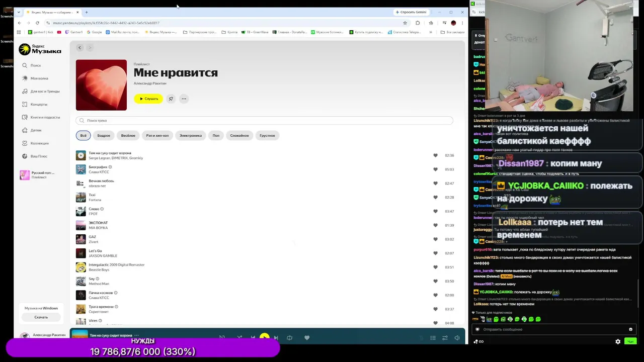Open the Партнерские прог... bookmark folder
Screen dimensions: 644x362
200,32
